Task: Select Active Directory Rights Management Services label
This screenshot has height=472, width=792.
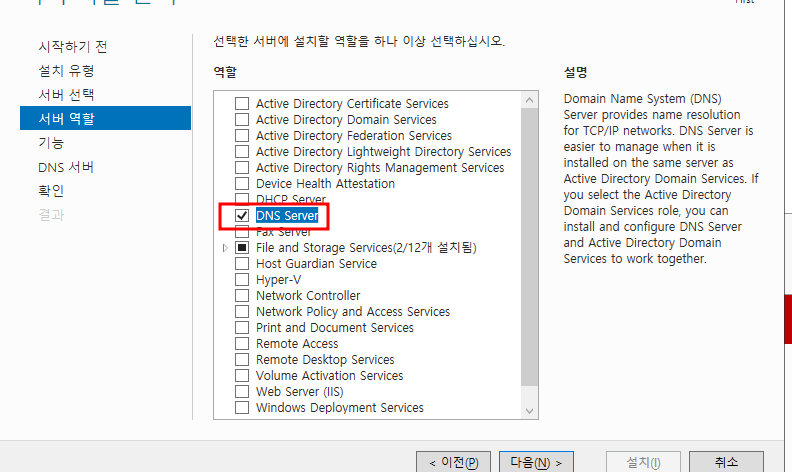Action: [380, 168]
